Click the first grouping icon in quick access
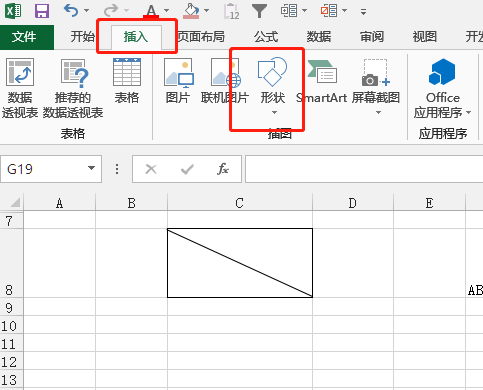This screenshot has height=390, width=483. (x=289, y=11)
